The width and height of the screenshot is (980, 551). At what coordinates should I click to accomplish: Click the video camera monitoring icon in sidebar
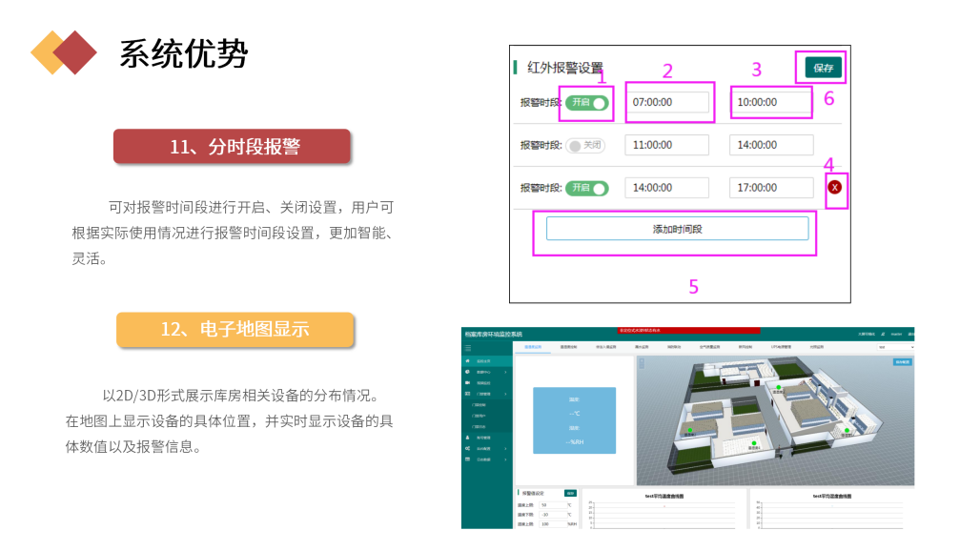point(468,382)
